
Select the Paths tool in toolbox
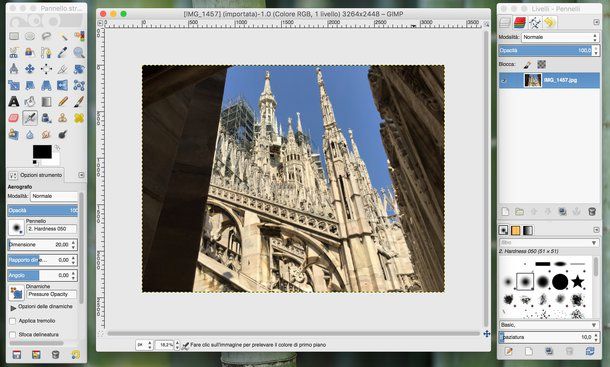pos(46,53)
